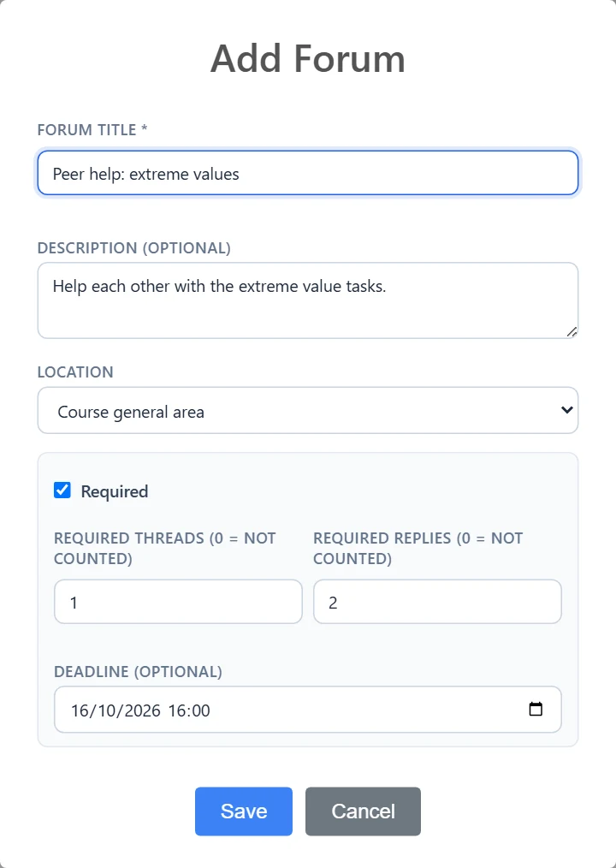616x868 pixels.
Task: Click the Save button
Action: tap(244, 811)
